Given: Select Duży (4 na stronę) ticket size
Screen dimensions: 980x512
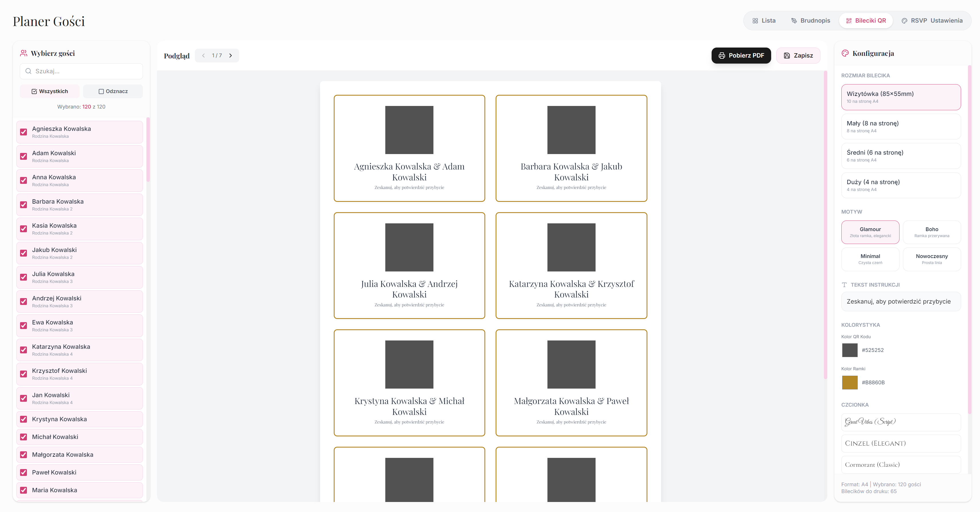Looking at the screenshot, I should coord(900,185).
